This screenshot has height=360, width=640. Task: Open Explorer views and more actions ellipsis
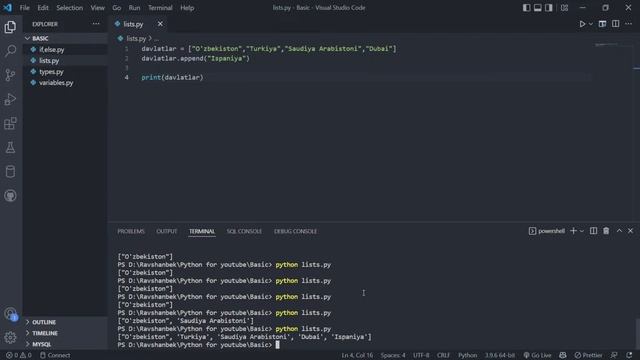[x=96, y=24]
